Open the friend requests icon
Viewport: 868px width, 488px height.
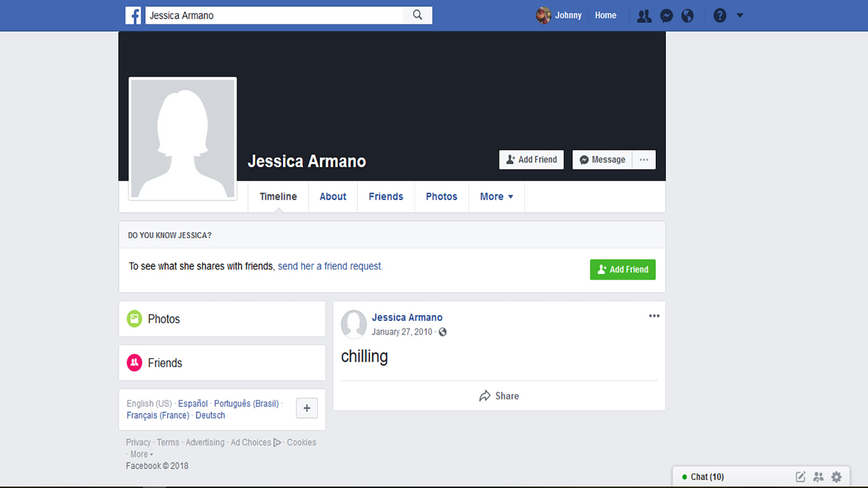pyautogui.click(x=644, y=16)
